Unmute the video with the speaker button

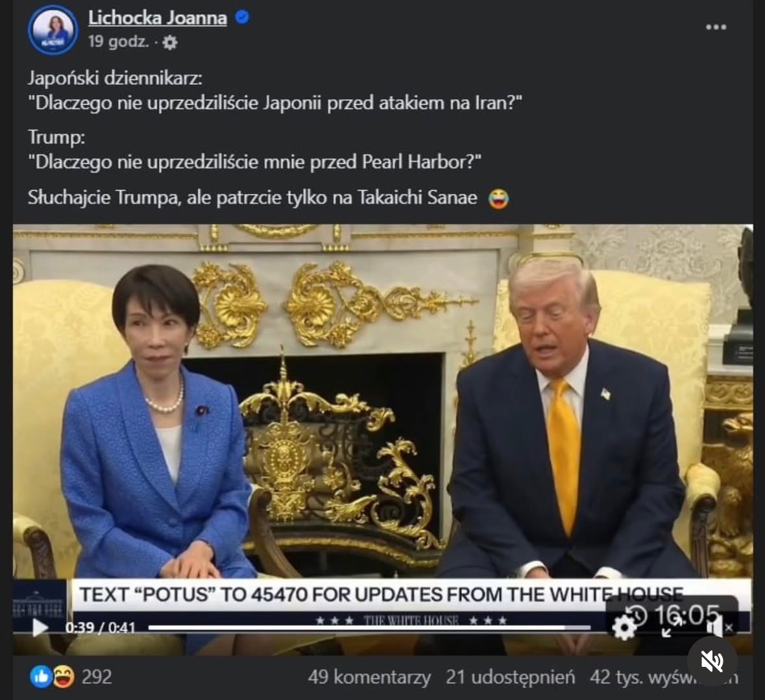click(712, 661)
